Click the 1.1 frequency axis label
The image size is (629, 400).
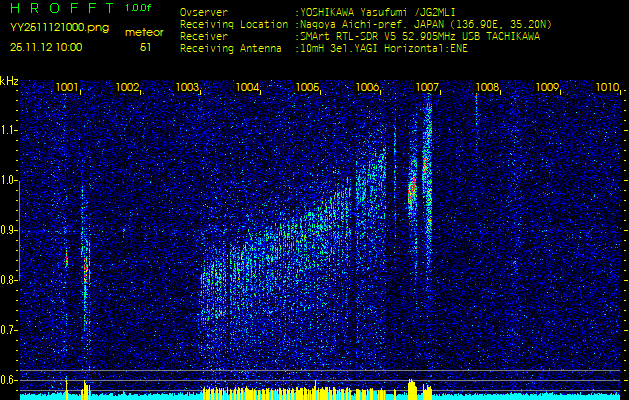pyautogui.click(x=7, y=130)
